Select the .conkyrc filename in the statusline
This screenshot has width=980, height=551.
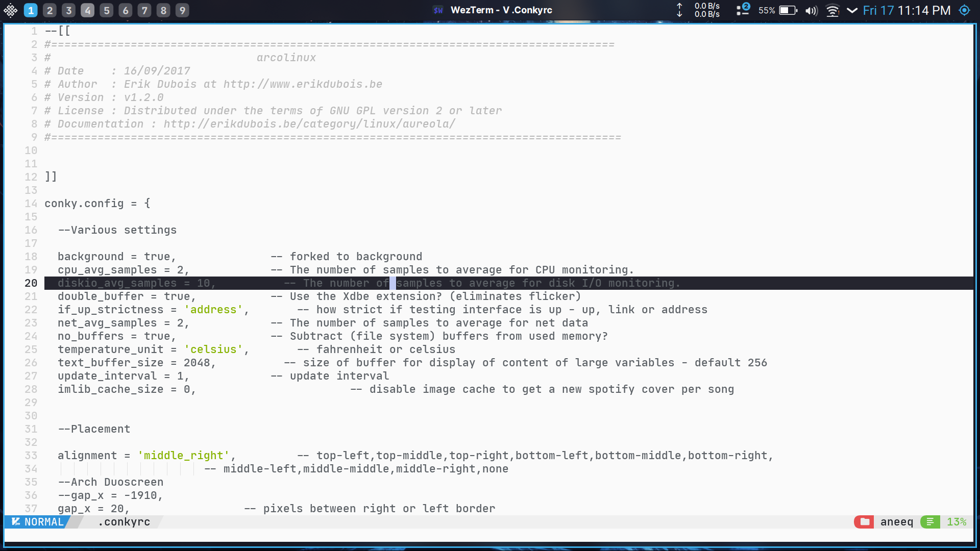pyautogui.click(x=124, y=522)
